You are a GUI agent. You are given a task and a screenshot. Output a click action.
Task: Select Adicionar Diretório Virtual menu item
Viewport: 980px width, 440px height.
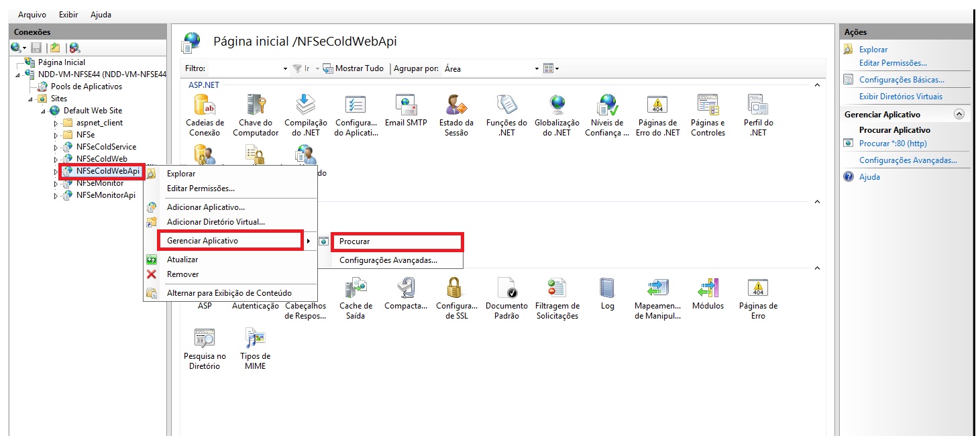click(x=230, y=222)
